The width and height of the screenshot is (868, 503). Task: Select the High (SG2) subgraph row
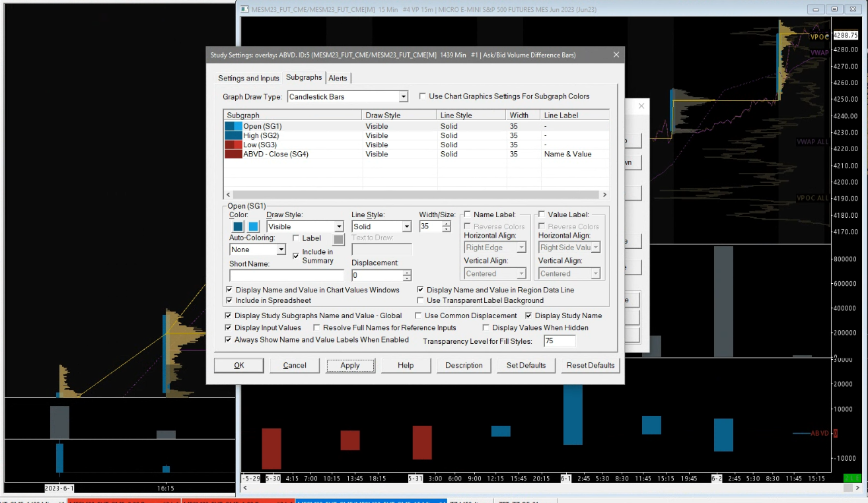click(x=416, y=135)
